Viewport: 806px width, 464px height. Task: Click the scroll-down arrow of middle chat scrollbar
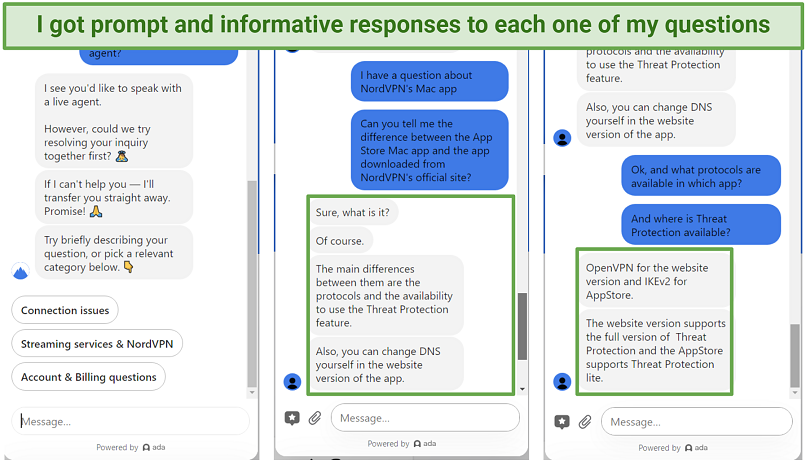point(522,389)
